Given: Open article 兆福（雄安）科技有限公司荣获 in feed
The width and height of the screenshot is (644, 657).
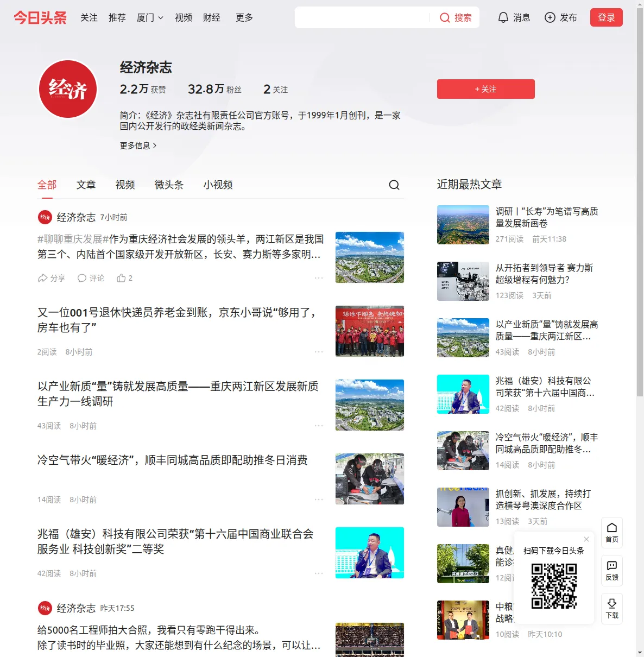Looking at the screenshot, I should [175, 542].
